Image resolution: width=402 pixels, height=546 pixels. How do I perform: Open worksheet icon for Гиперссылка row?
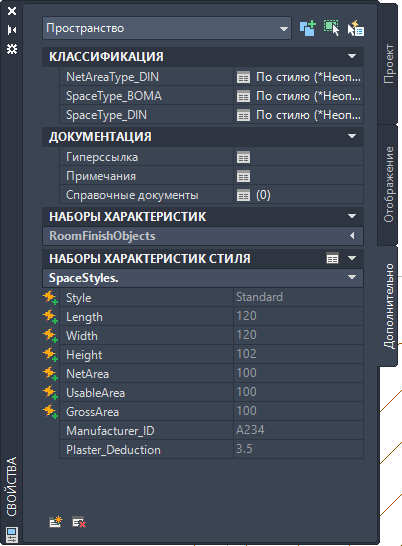tap(243, 157)
